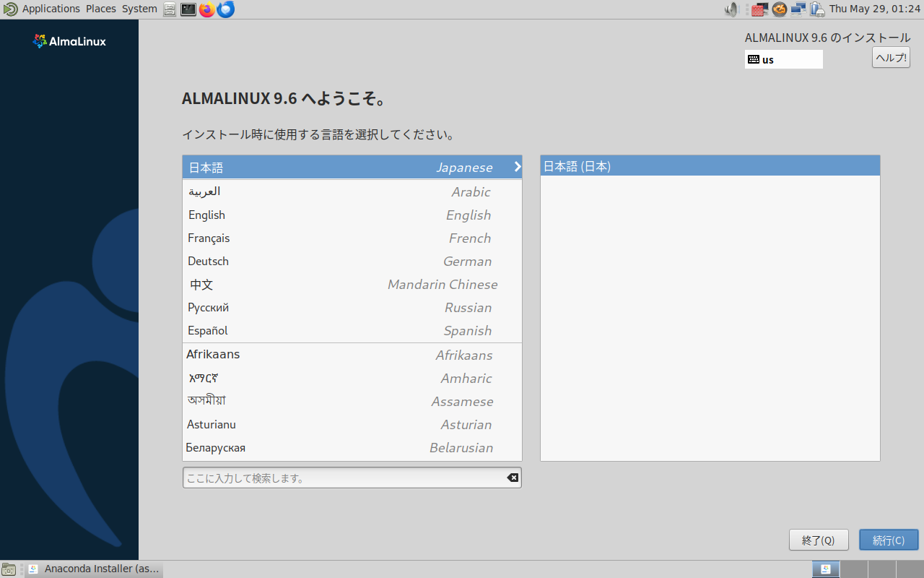Click the volume speaker icon
Viewport: 924px width, 578px height.
[732, 9]
